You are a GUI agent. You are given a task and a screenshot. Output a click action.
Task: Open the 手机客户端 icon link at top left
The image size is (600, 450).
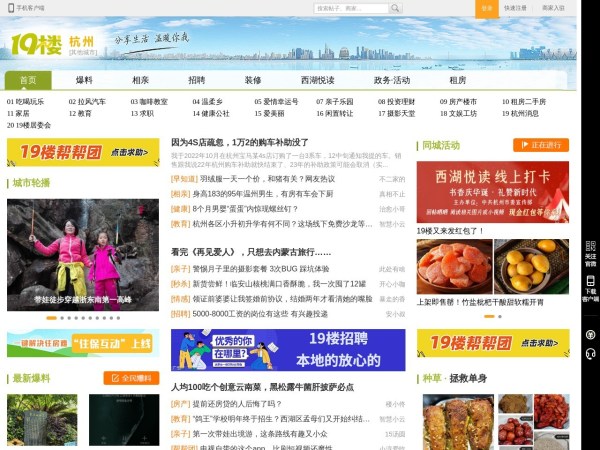[x=24, y=7]
